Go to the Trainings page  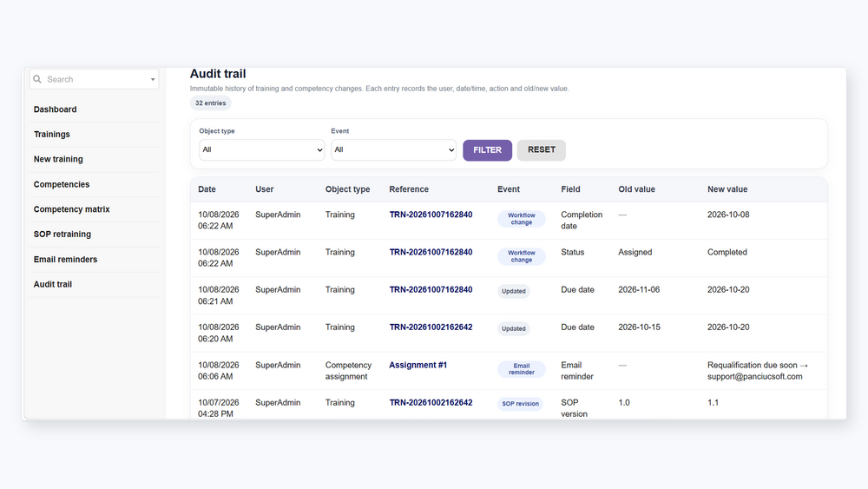pos(51,134)
